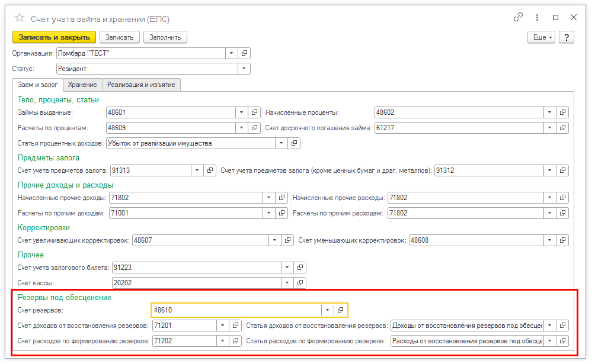The height and width of the screenshot is (364, 595).
Task: Open the Счет резервов 48610 account card
Action: point(340,310)
